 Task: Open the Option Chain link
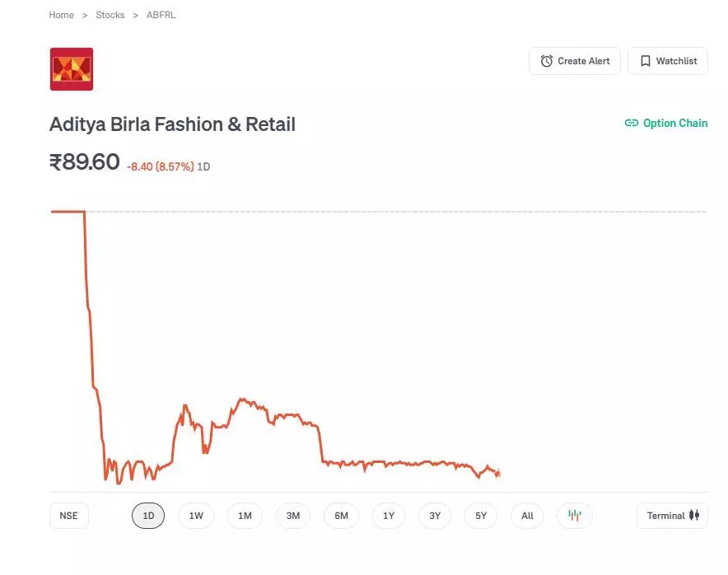tap(674, 124)
